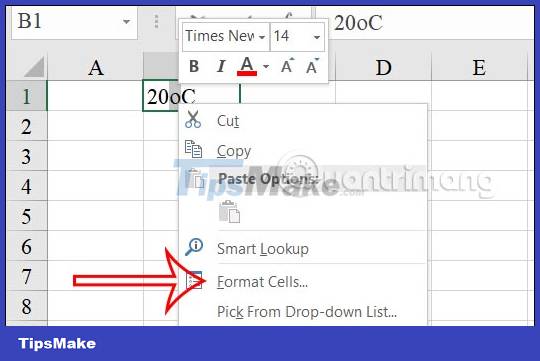Select Pick From Drop-down List…
This screenshot has height=361, width=540.
coord(303,312)
